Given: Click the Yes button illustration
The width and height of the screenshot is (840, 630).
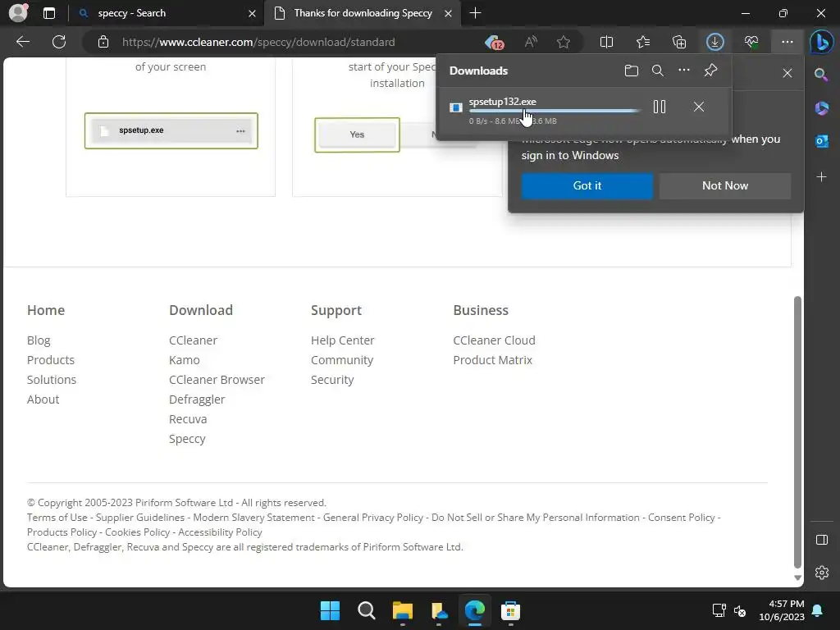Looking at the screenshot, I should (x=357, y=135).
